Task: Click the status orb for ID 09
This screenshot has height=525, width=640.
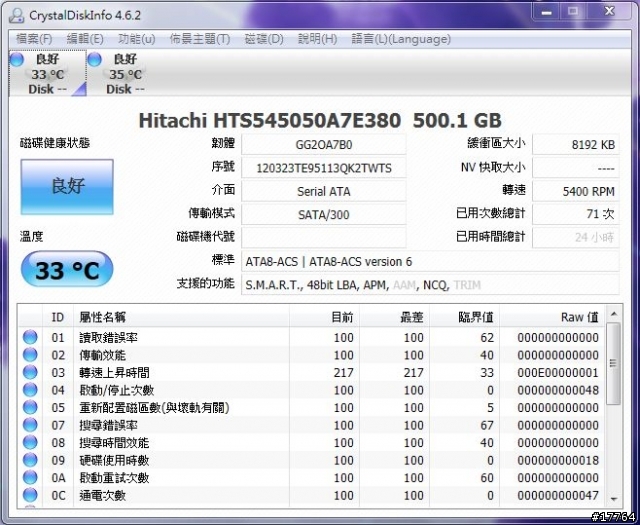Action: [x=30, y=460]
